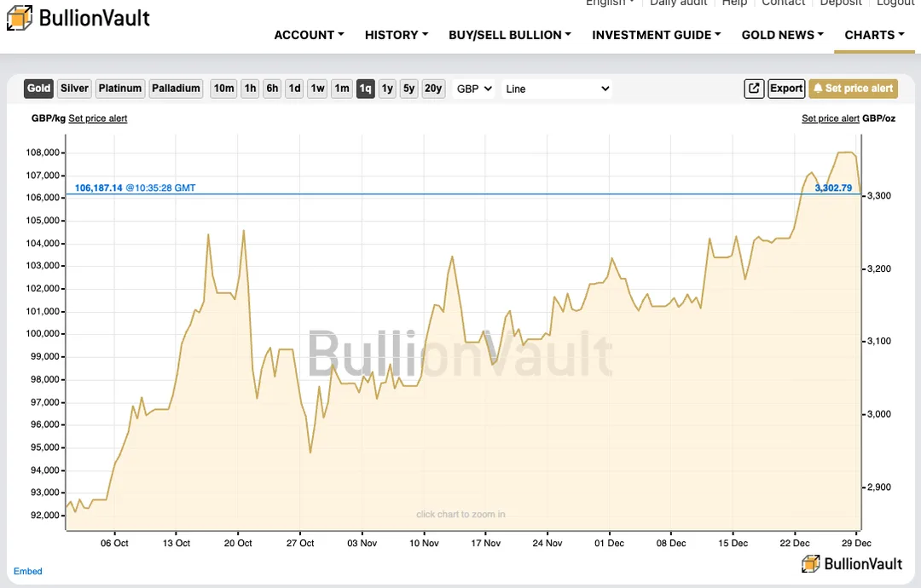The height and width of the screenshot is (588, 921).
Task: Click the GBP/kg axis unit label
Action: [x=48, y=118]
